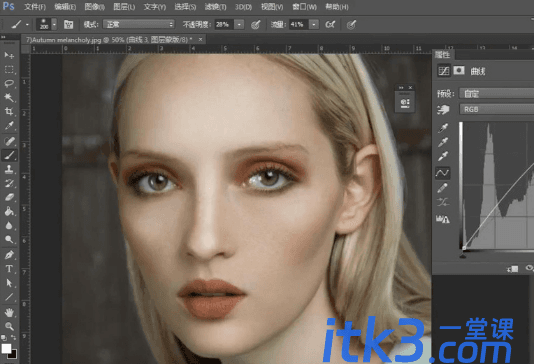Expand the small floating panel arrows
The image size is (534, 364).
pyautogui.click(x=401, y=88)
